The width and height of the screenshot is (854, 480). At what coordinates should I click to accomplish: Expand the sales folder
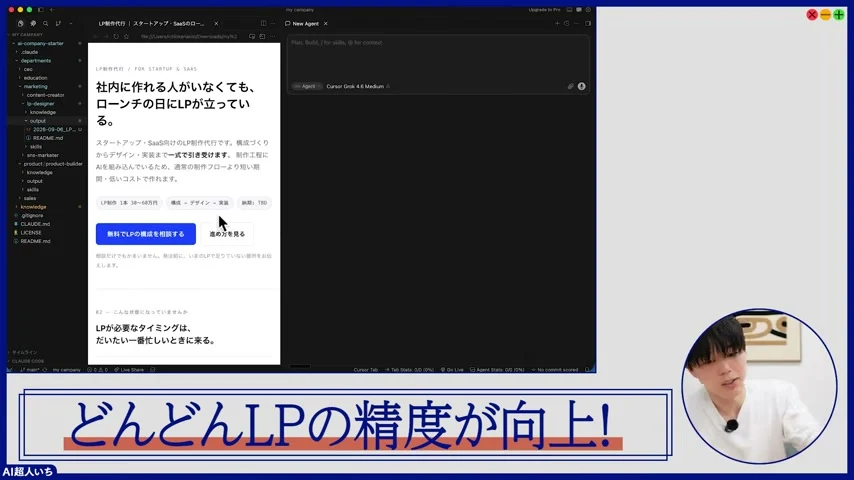30,198
